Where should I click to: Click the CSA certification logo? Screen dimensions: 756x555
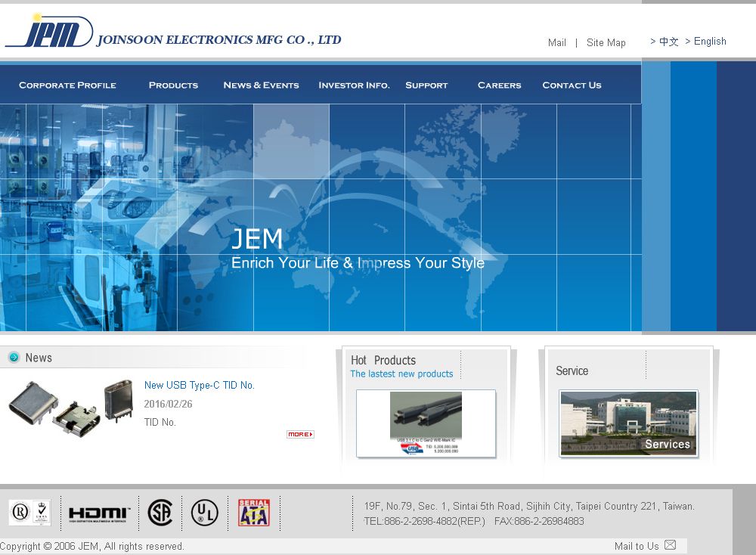[160, 513]
